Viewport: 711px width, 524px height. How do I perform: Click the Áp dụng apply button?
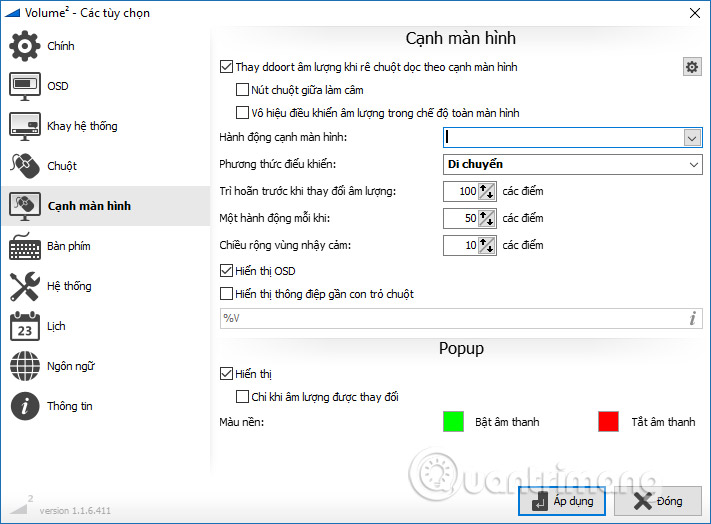tap(562, 501)
